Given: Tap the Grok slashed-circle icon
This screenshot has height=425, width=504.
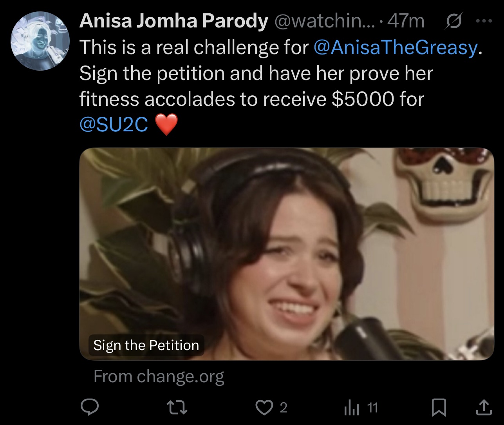Looking at the screenshot, I should (454, 21).
